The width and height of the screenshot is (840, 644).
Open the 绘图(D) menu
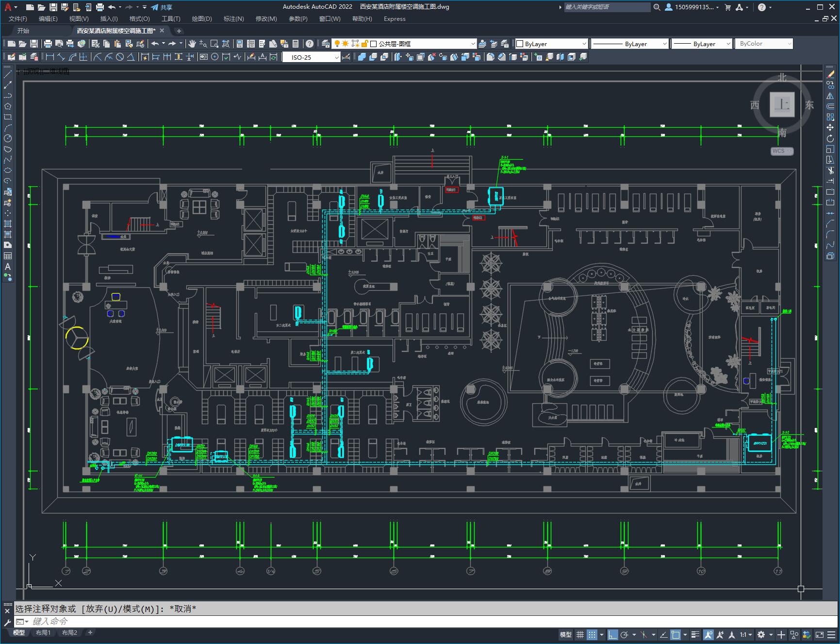click(202, 19)
